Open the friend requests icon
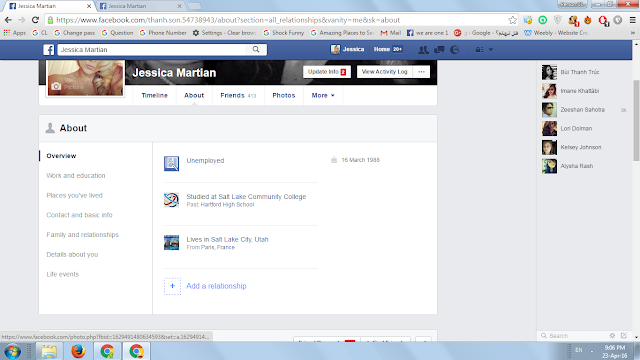Viewport: 640px width, 360px height. point(423,50)
